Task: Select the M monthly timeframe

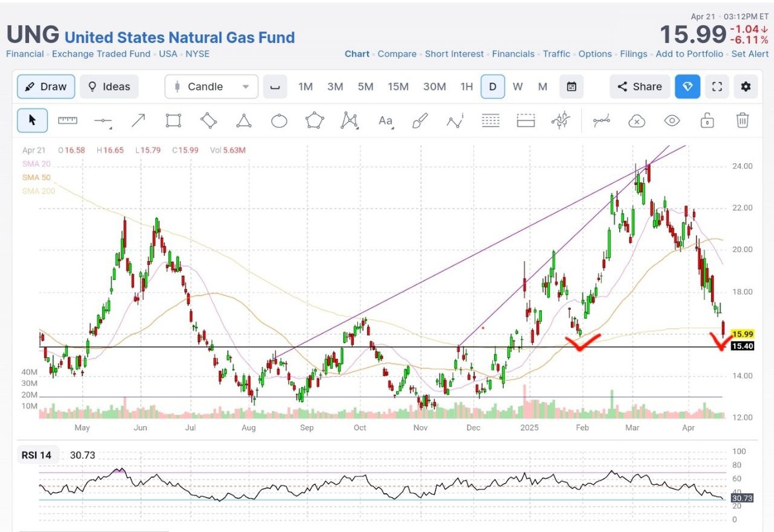Action: [x=542, y=86]
